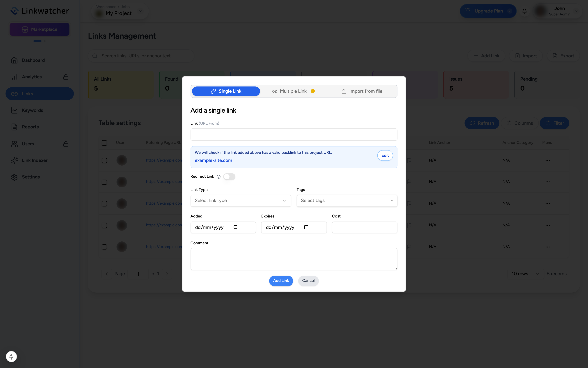The height and width of the screenshot is (368, 588).
Task: Expand the Upgrade Plan chevron
Action: coord(510,11)
